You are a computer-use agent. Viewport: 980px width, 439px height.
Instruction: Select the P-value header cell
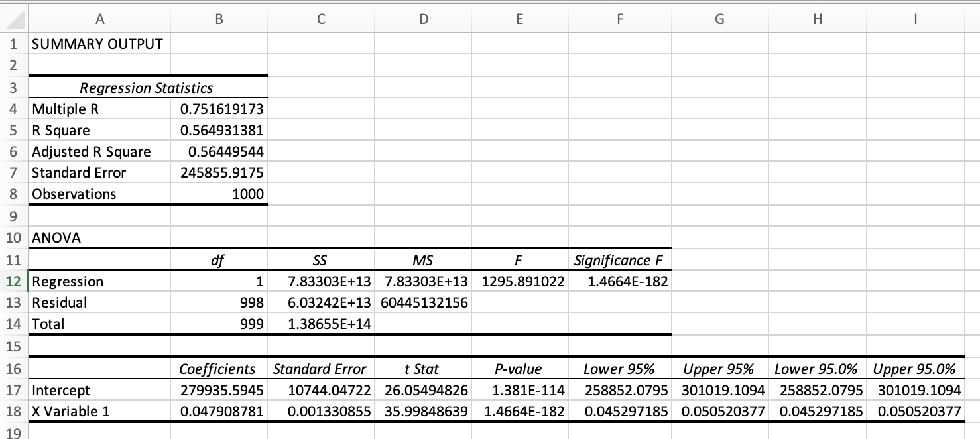[x=519, y=369]
